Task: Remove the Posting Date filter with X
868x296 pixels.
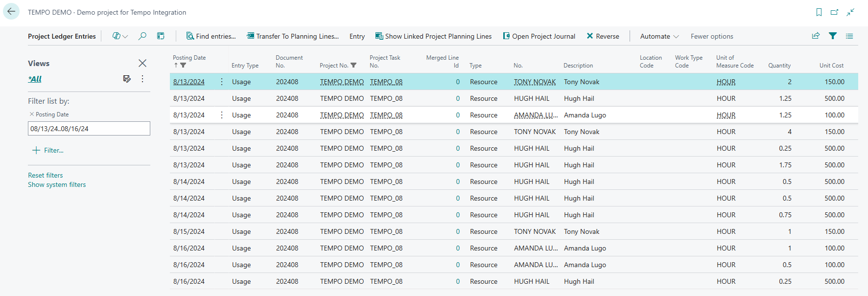Action: point(32,114)
